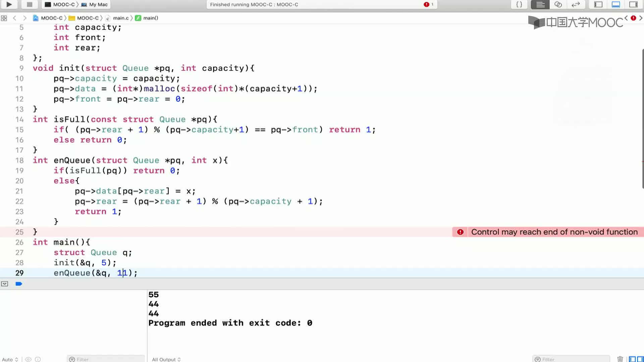
Task: Switch to the Assistant editor
Action: [558, 4]
